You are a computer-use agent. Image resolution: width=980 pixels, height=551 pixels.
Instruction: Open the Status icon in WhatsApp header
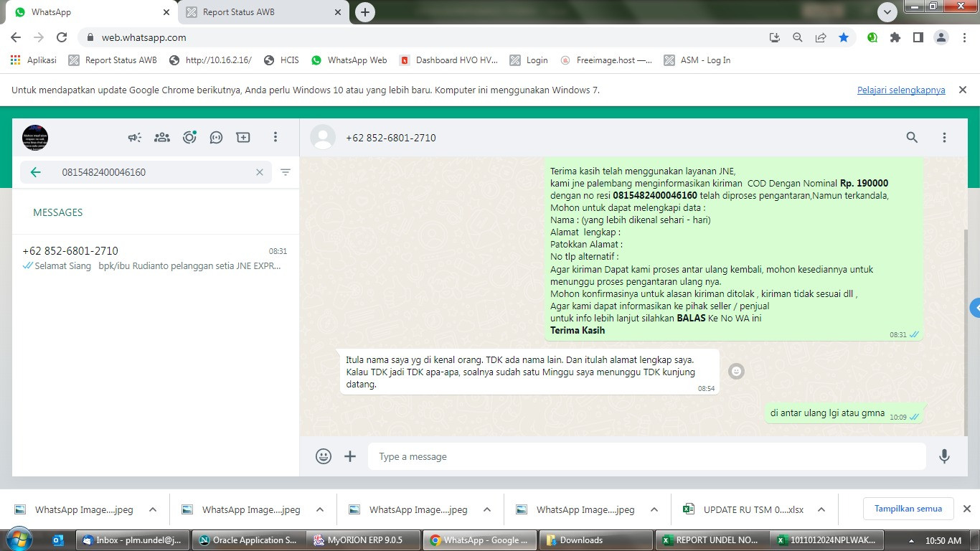point(189,137)
